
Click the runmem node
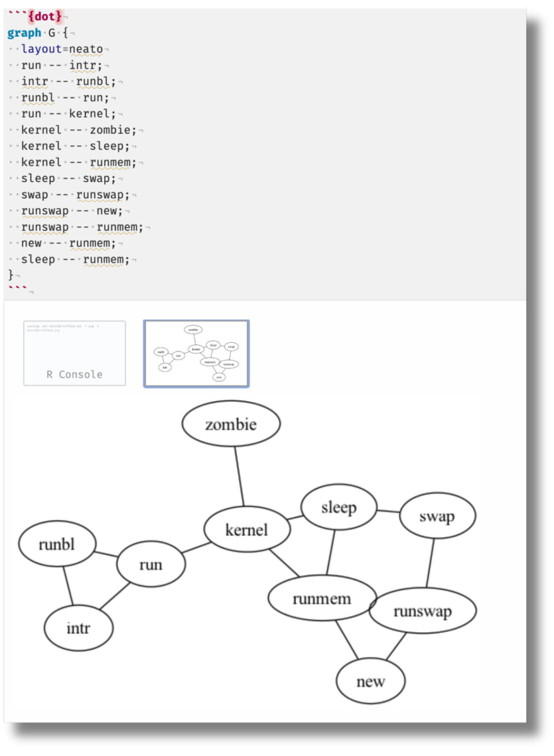(322, 599)
